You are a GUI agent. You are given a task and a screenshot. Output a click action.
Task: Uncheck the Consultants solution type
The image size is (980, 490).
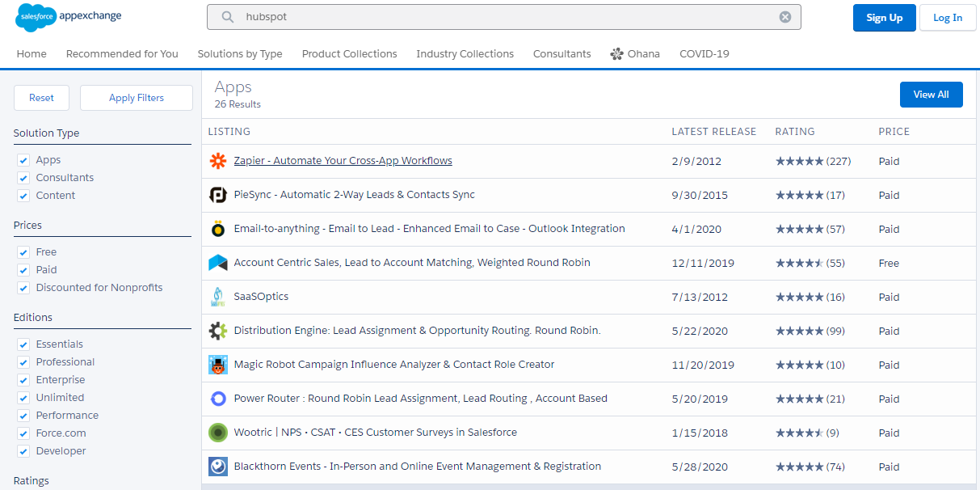pos(23,178)
